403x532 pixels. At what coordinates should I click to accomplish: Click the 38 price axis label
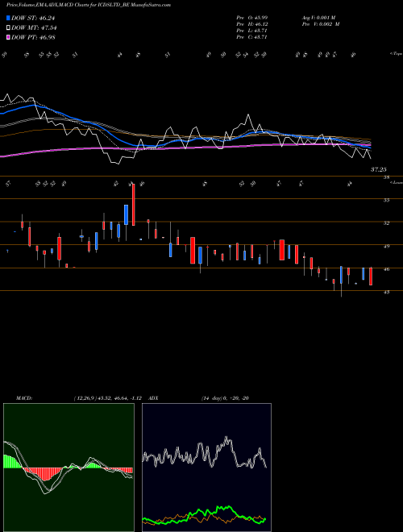click(x=386, y=177)
